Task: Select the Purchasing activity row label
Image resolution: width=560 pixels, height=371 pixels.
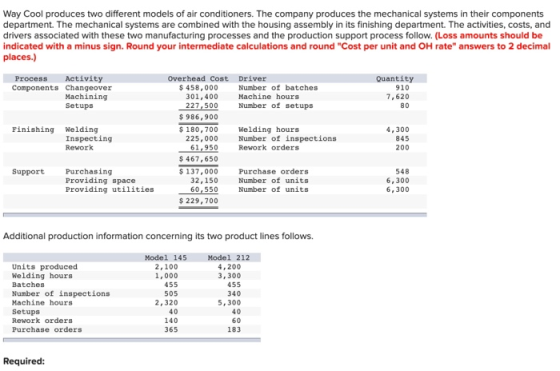Action: click(89, 171)
